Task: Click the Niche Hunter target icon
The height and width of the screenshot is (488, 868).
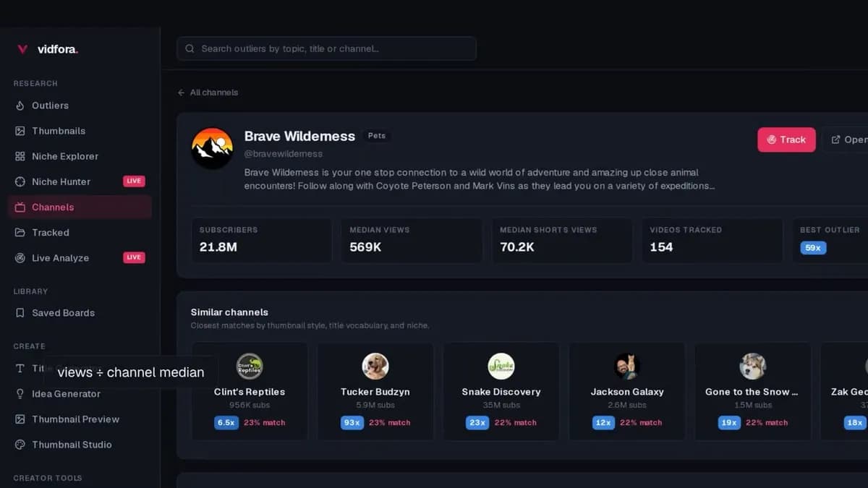Action: click(x=20, y=181)
